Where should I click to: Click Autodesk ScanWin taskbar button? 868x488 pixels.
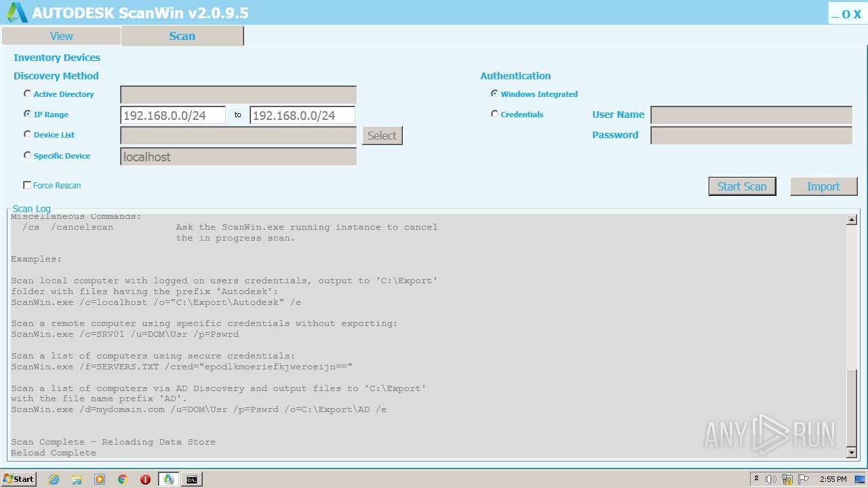[x=169, y=479]
